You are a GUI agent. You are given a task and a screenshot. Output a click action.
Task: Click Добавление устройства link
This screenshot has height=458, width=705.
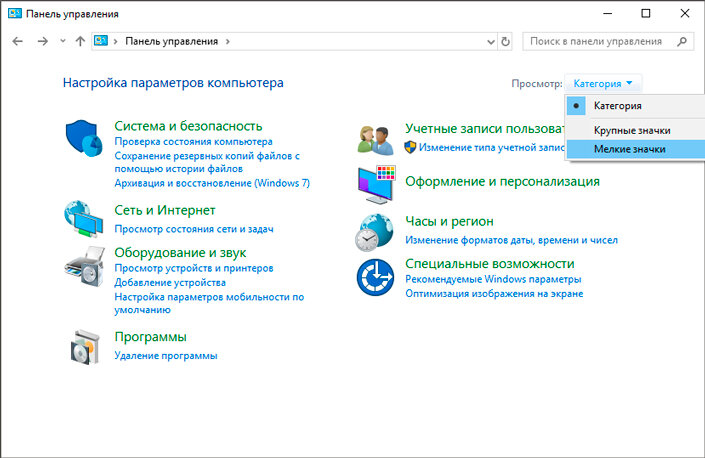coord(170,283)
